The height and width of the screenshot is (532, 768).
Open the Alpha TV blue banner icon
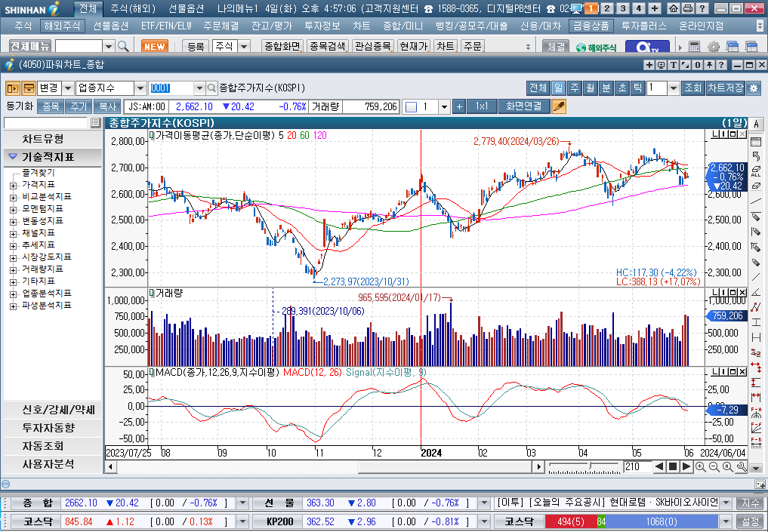[x=647, y=47]
